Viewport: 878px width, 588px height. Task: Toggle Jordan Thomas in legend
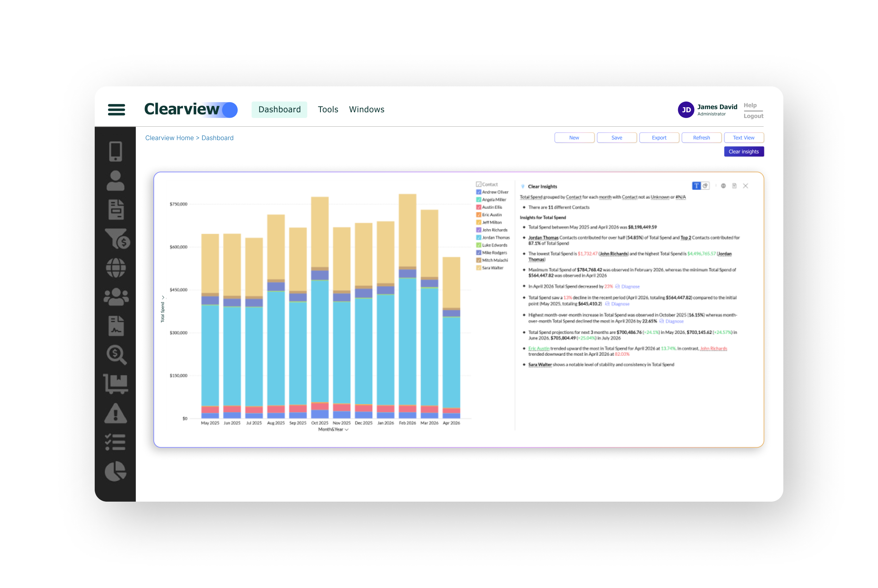[478, 238]
